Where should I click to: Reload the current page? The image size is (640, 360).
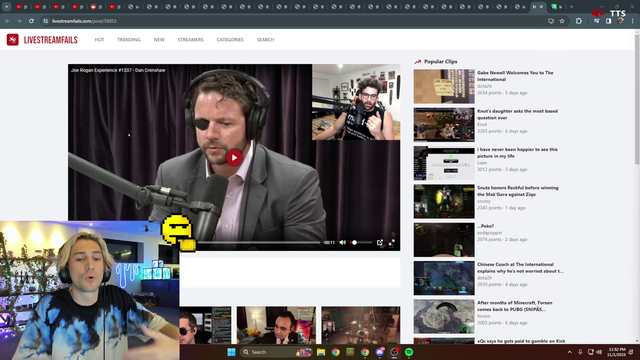(31, 21)
